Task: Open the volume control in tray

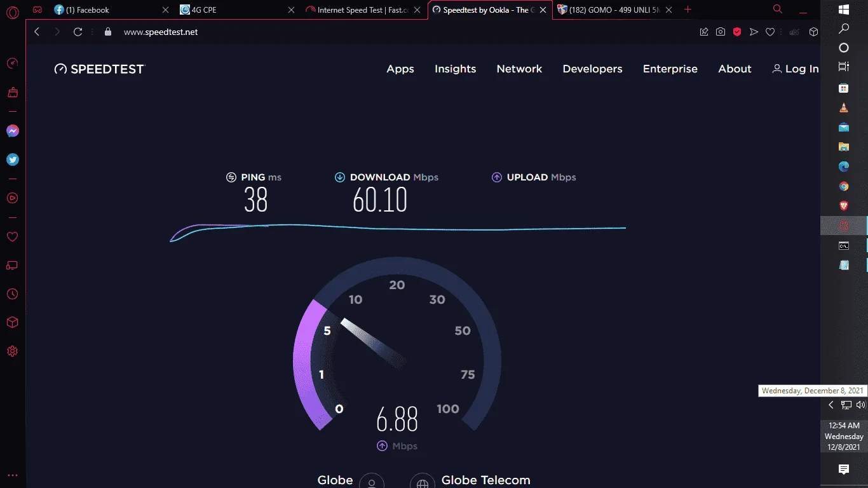Action: click(860, 405)
